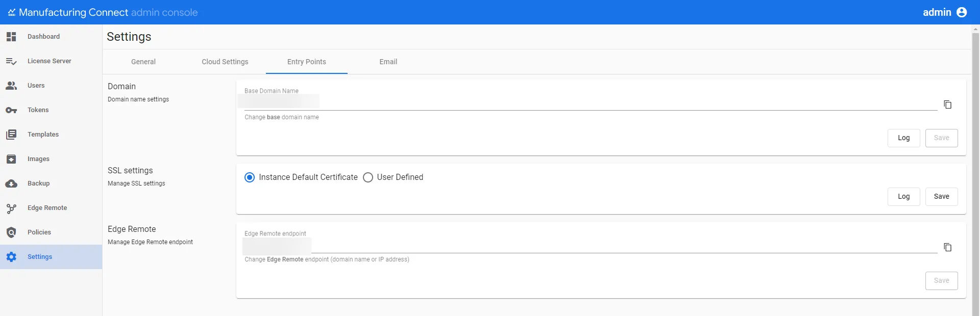This screenshot has width=980, height=316.
Task: Open the Dashboard icon in sidebar
Action: tap(11, 37)
